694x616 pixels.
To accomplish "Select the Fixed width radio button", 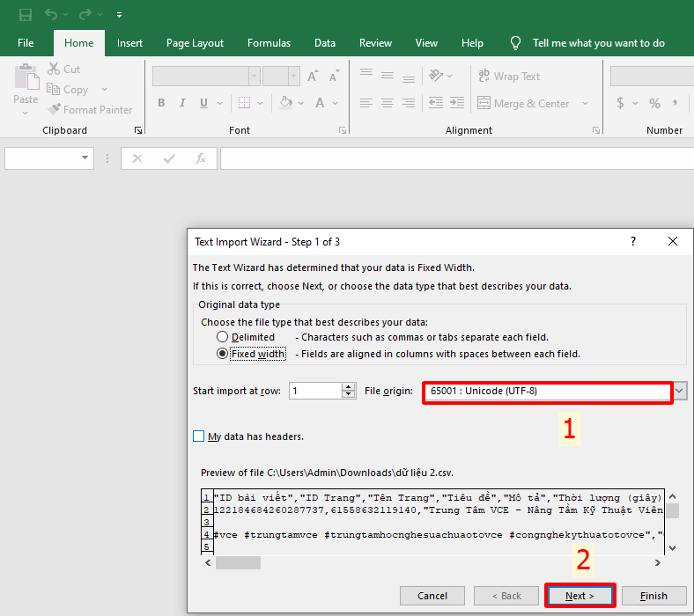I will [x=222, y=354].
